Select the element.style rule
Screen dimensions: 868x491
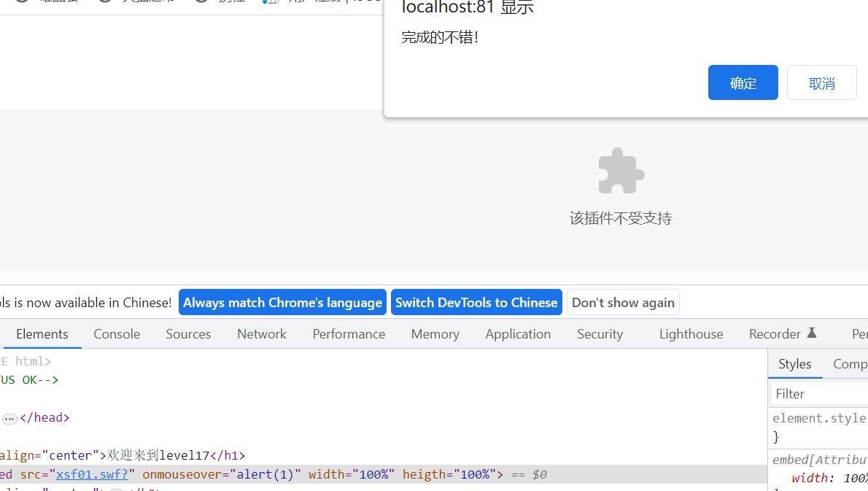click(819, 418)
